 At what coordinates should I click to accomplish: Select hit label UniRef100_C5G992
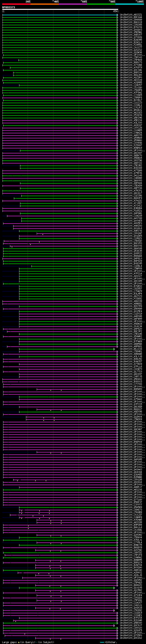(131, 610)
